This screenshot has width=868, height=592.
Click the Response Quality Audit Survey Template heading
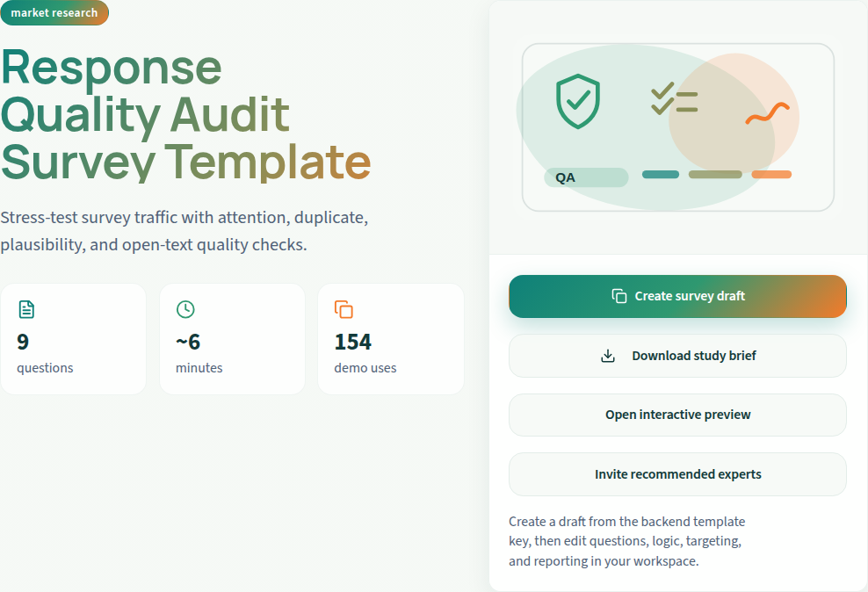click(x=185, y=115)
